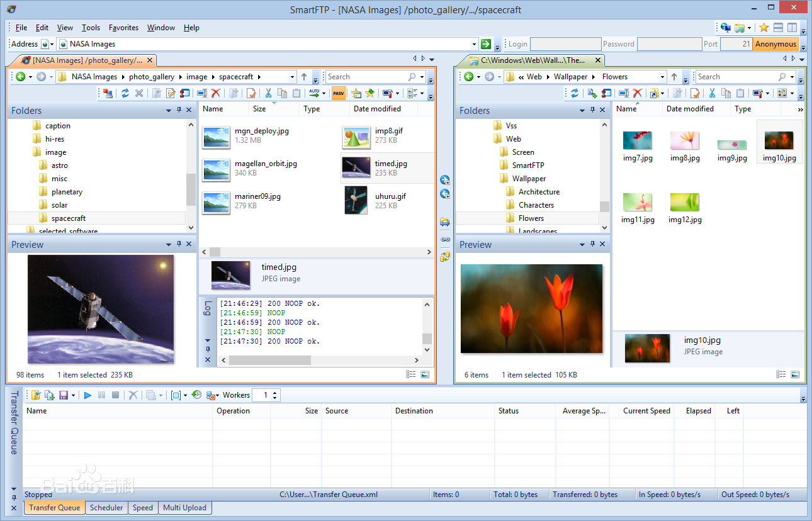
Task: Pin the remote Folders panel
Action: pos(179,110)
